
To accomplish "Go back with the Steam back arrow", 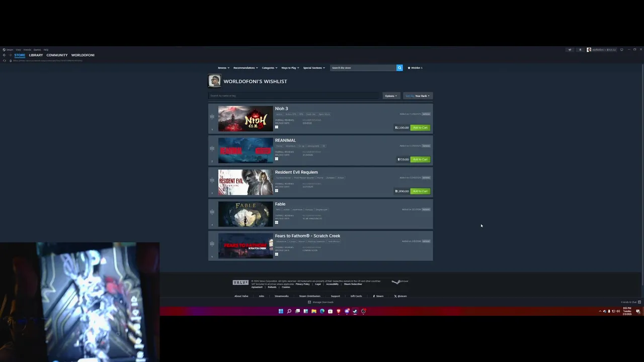I will [x=4, y=55].
